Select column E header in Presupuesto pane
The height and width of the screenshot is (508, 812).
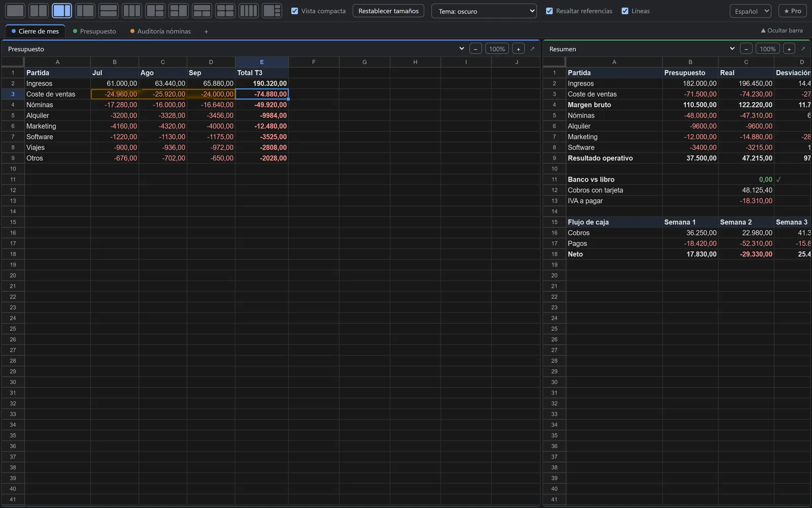point(262,62)
